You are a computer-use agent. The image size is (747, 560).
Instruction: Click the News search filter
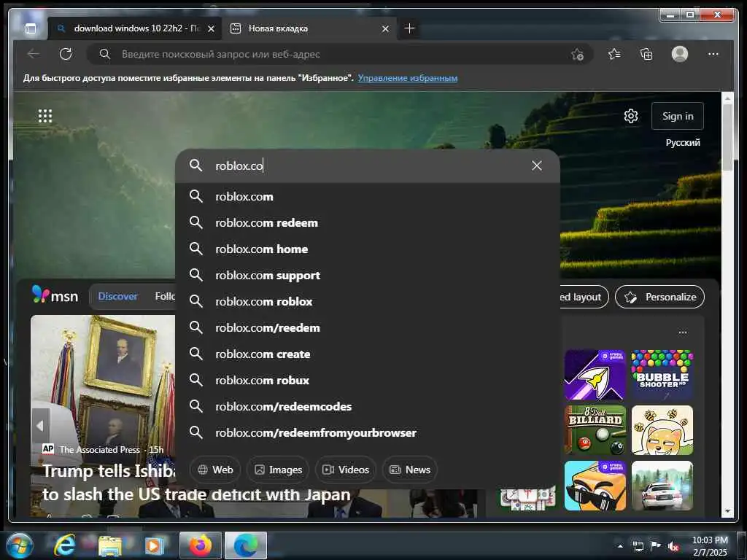point(410,470)
